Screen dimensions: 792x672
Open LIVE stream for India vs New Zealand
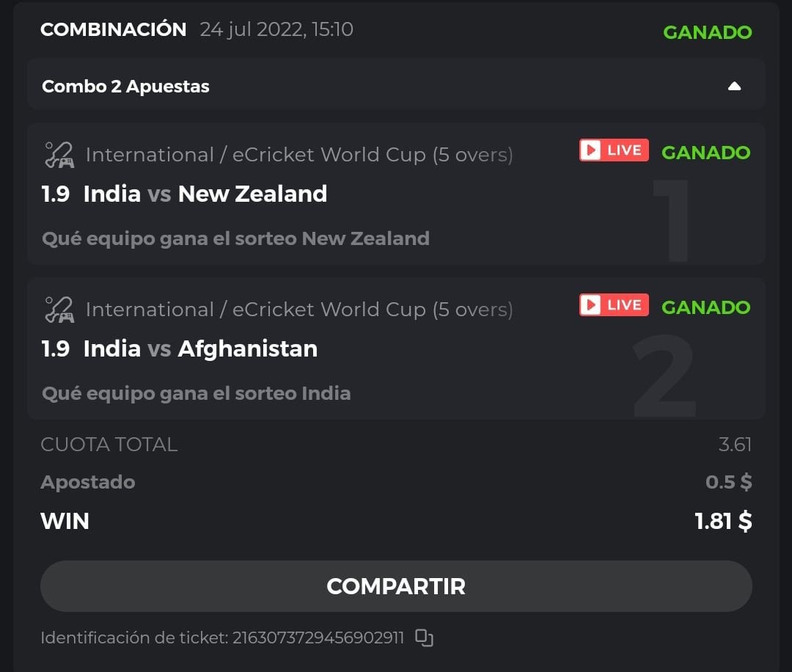pyautogui.click(x=614, y=150)
